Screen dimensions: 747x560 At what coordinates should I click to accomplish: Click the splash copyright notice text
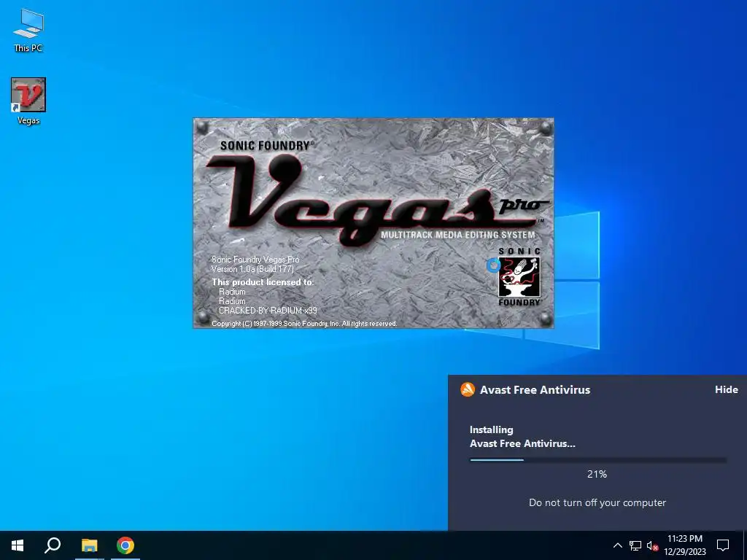coord(304,324)
